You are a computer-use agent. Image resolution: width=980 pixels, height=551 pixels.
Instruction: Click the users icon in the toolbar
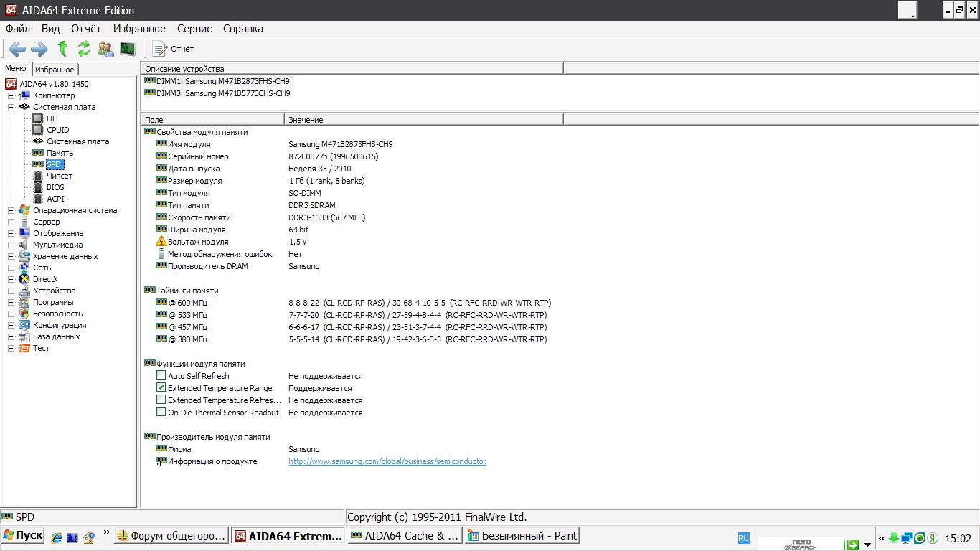click(x=105, y=49)
